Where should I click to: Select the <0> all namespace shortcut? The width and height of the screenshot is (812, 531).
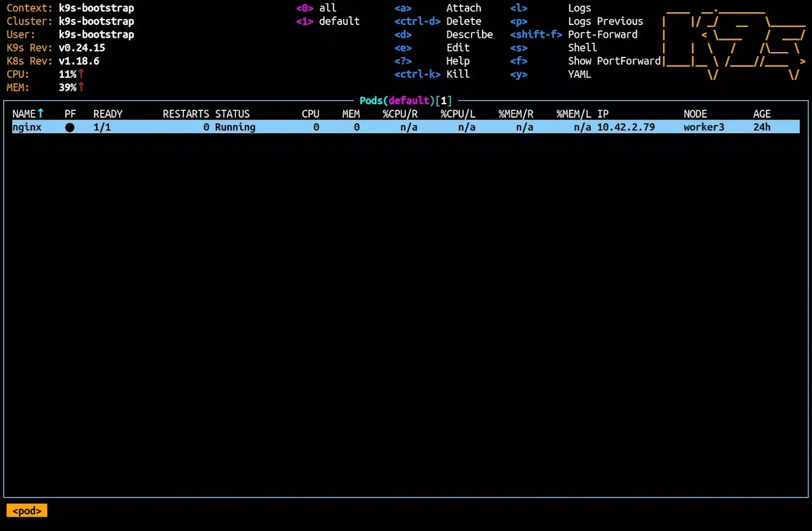[x=316, y=8]
